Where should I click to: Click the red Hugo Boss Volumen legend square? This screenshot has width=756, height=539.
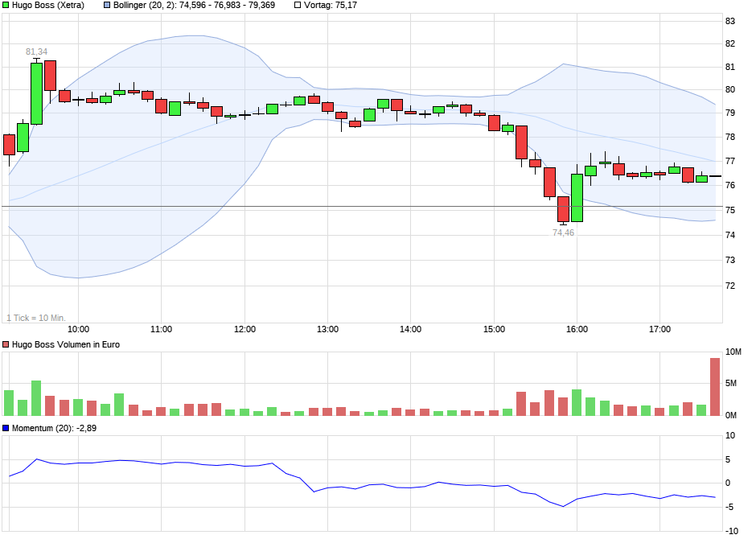point(6,344)
